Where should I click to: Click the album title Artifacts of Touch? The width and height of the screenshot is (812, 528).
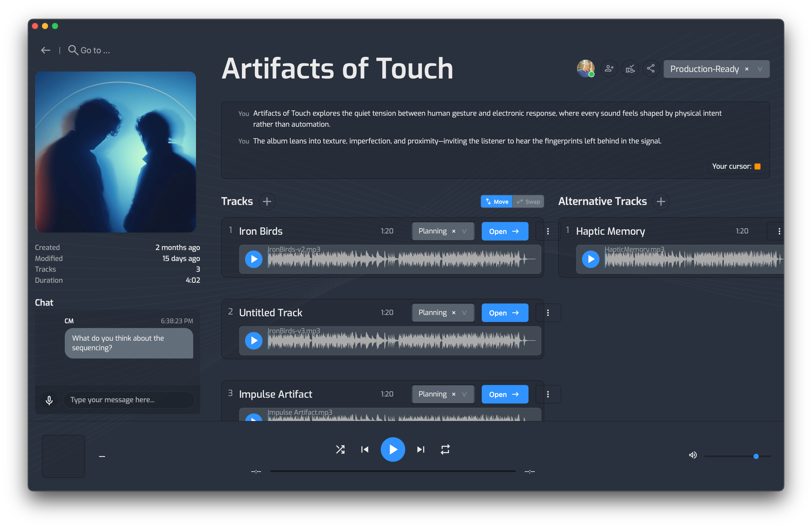coord(337,68)
